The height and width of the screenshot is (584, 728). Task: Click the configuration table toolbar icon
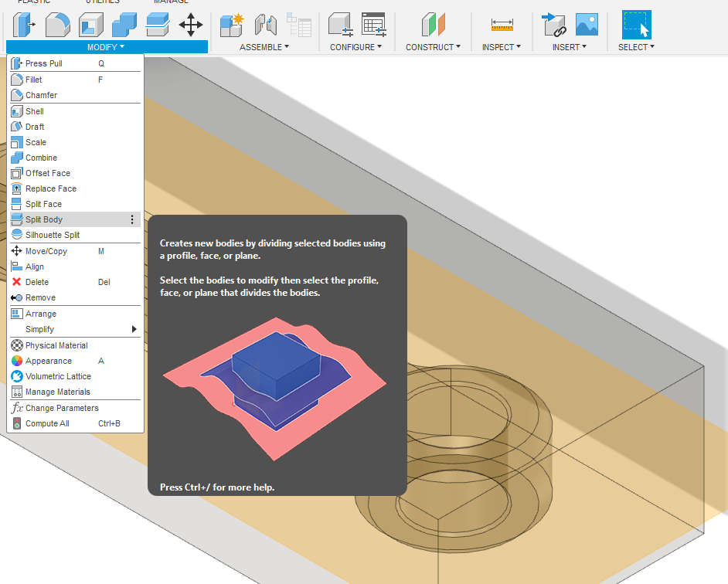pos(374,25)
